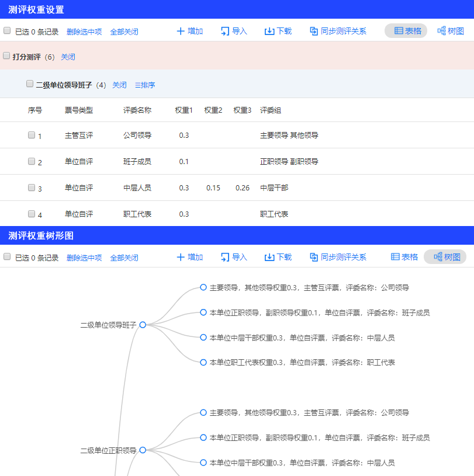
Task: Tick select-all checkbox in 测评权重树形图 toolbar
Action: click(x=7, y=256)
